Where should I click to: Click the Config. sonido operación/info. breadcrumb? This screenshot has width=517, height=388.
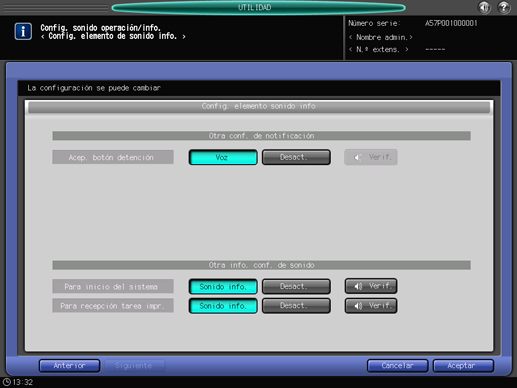[100, 28]
